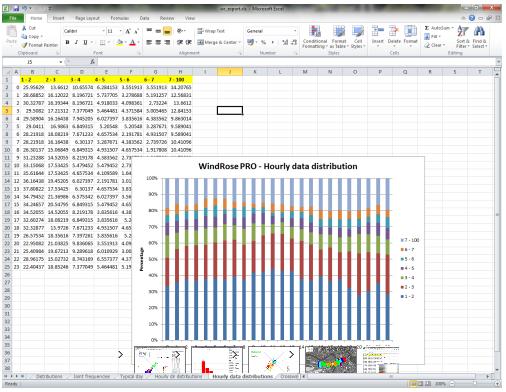Click the Insert cells button
506x392 pixels.
[377, 36]
